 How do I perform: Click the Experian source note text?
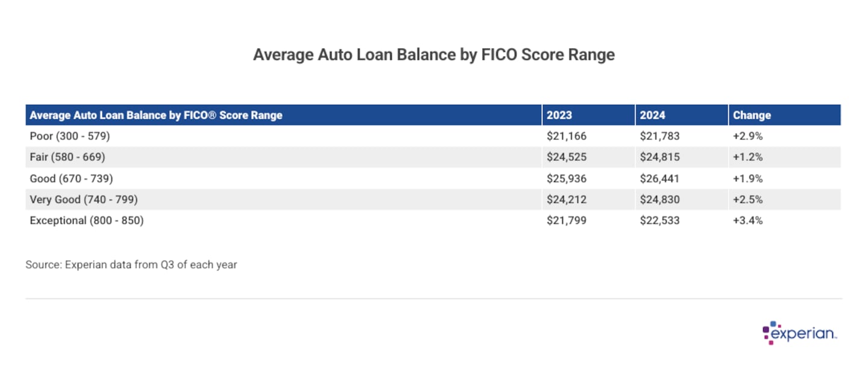click(x=131, y=264)
